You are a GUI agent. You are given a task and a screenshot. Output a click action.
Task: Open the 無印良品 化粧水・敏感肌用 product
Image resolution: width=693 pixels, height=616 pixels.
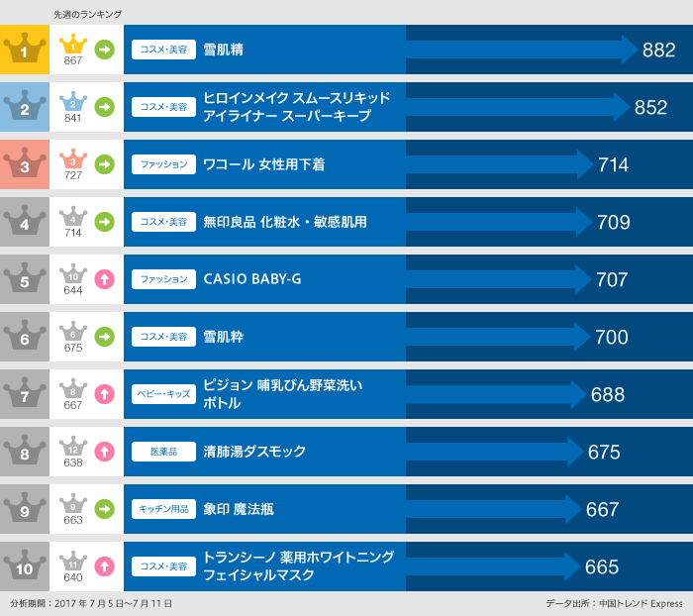[x=284, y=222]
